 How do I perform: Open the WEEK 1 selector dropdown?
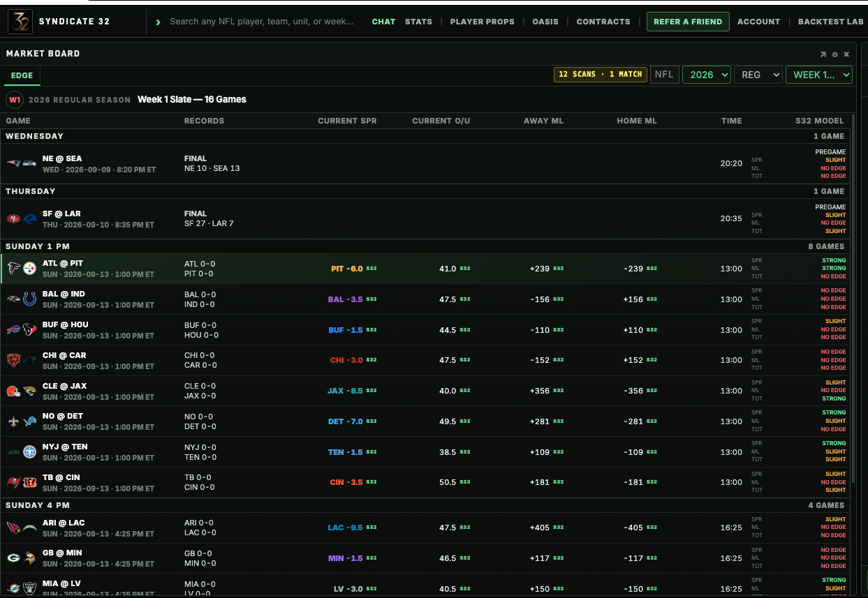[819, 75]
